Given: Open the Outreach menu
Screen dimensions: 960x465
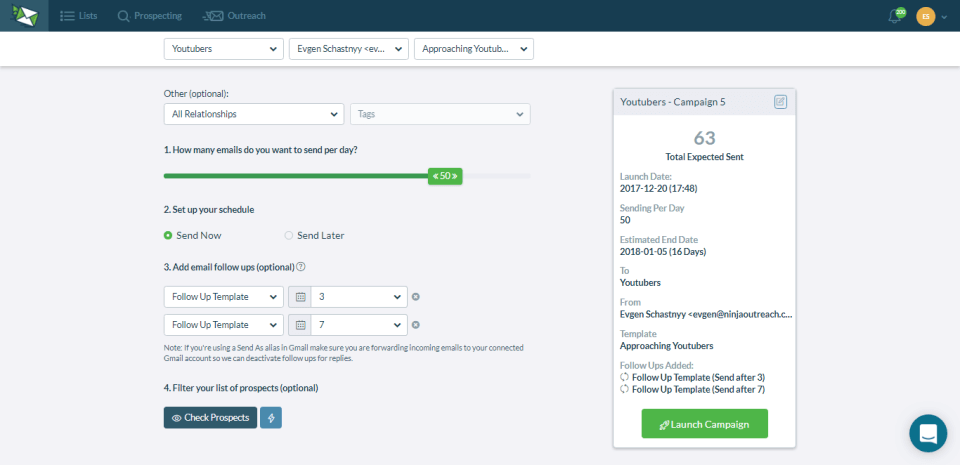Looking at the screenshot, I should [x=234, y=16].
